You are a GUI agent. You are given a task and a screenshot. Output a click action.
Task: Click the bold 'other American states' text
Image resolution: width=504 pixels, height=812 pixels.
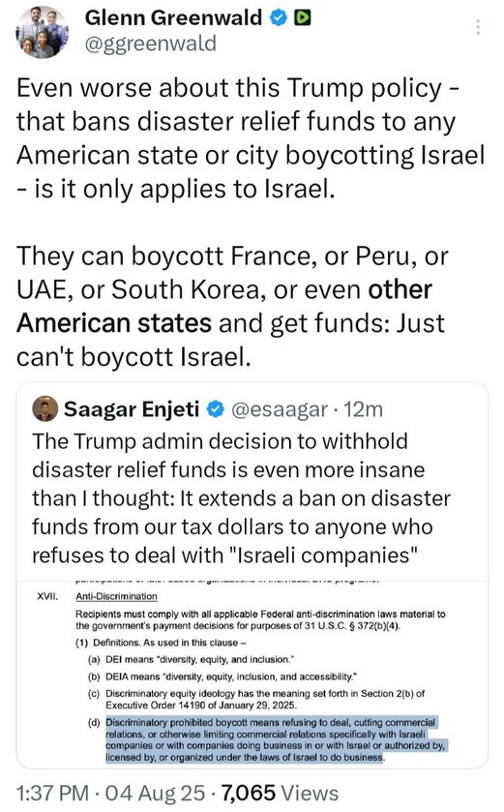click(x=224, y=306)
